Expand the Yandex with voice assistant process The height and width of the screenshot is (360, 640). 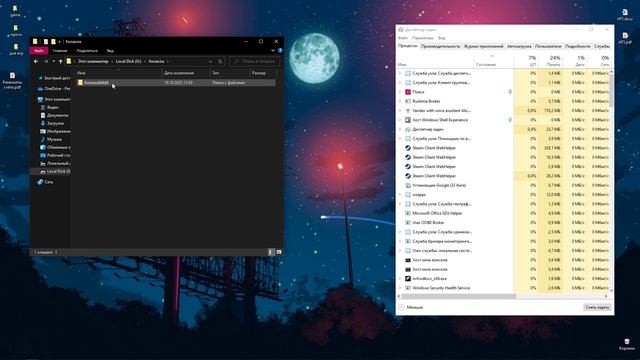(x=400, y=111)
